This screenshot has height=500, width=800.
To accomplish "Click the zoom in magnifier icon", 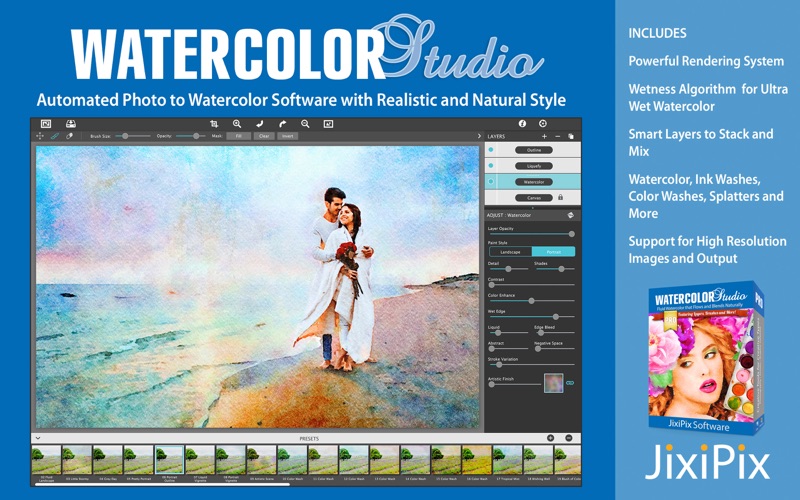I will tap(237, 123).
